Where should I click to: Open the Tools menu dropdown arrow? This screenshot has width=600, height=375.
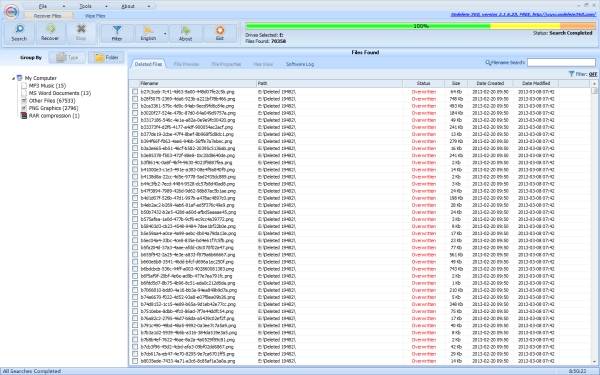(106, 7)
